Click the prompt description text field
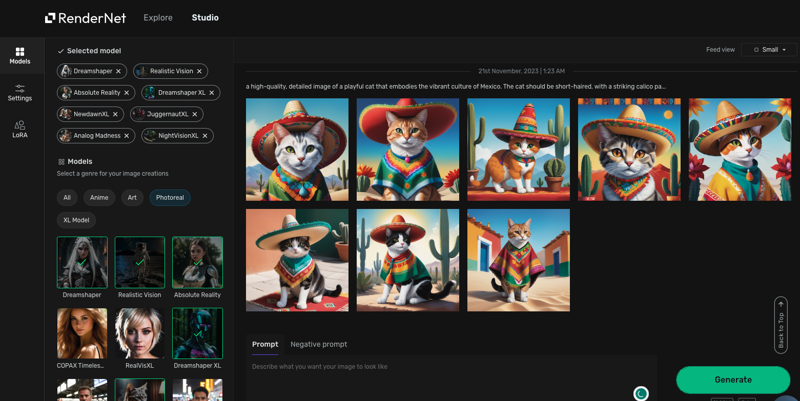 (x=451, y=378)
